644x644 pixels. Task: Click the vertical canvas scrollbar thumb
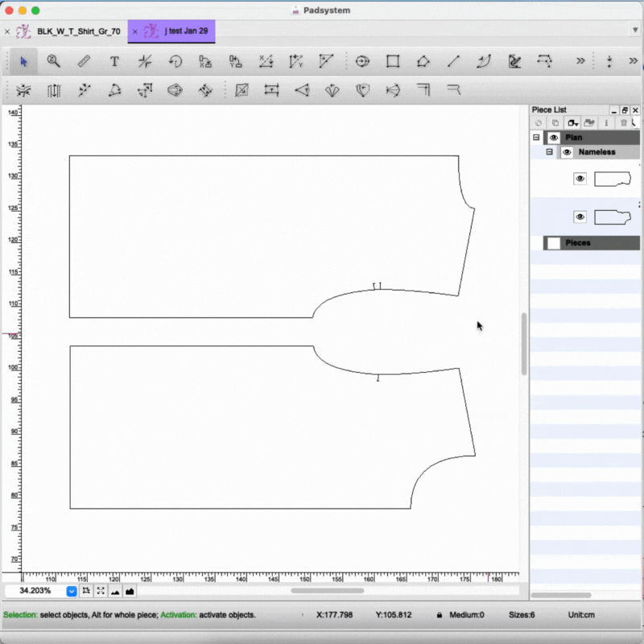[x=524, y=344]
